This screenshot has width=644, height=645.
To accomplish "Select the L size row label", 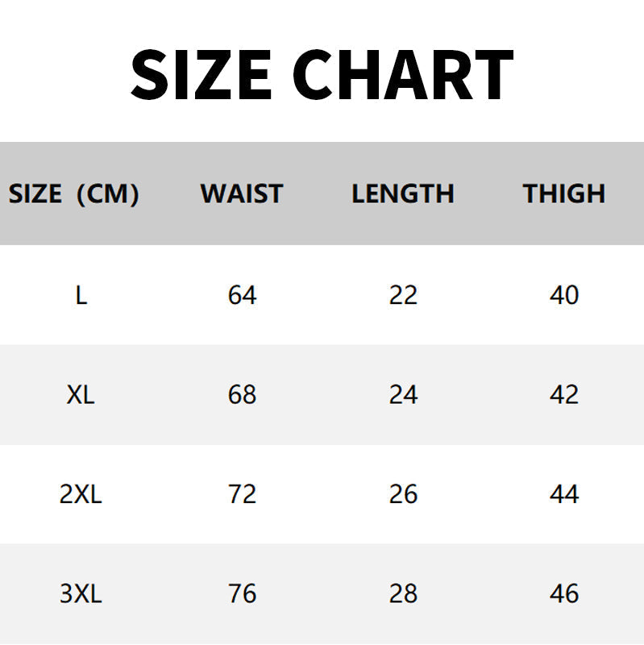I will 81,295.
